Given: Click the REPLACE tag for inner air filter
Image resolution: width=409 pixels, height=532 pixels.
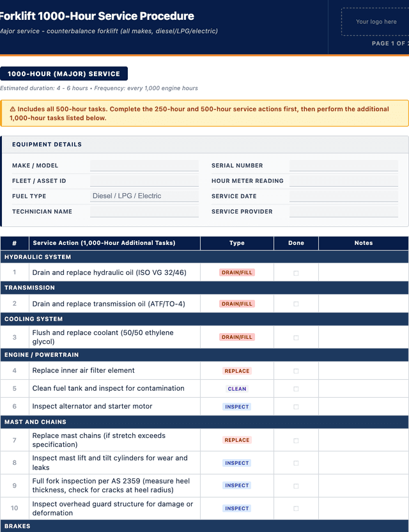Looking at the screenshot, I should tap(237, 371).
